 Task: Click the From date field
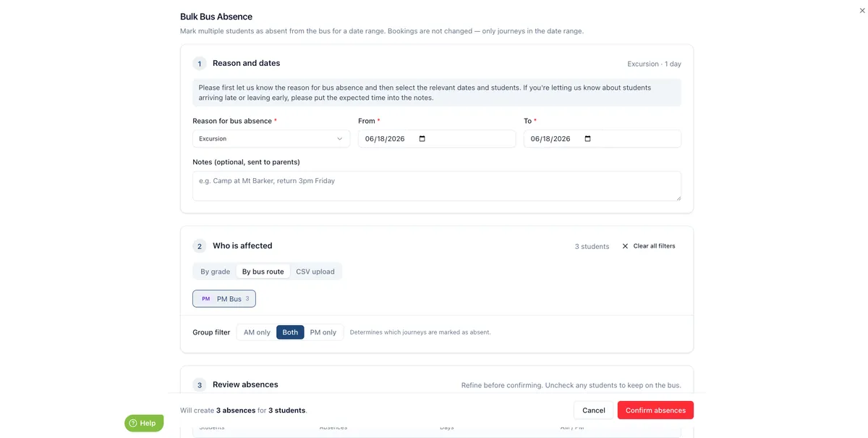pos(437,139)
